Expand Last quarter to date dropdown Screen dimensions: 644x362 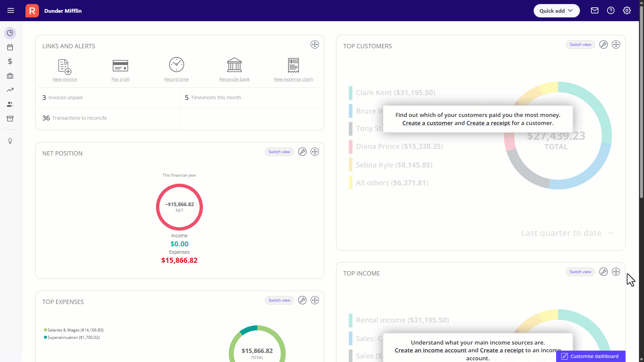567,233
